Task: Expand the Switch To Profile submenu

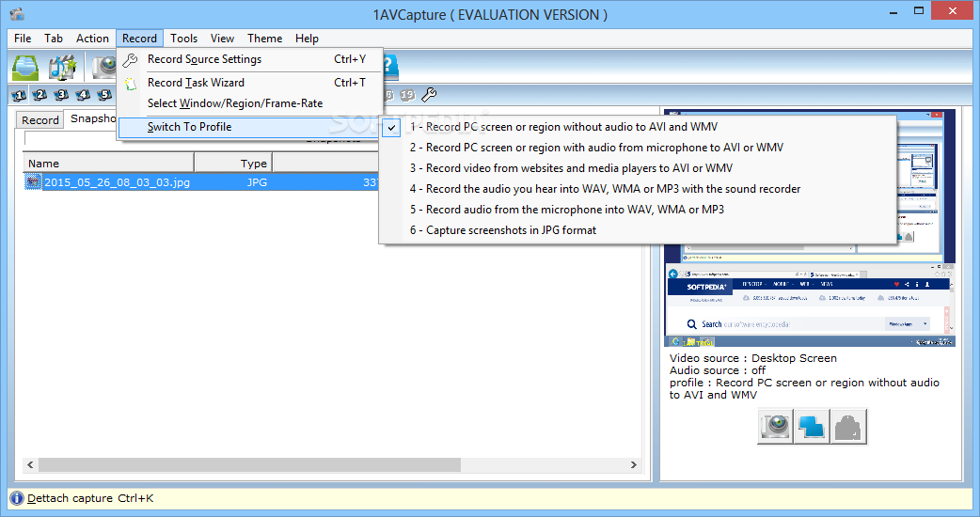Action: (x=250, y=127)
